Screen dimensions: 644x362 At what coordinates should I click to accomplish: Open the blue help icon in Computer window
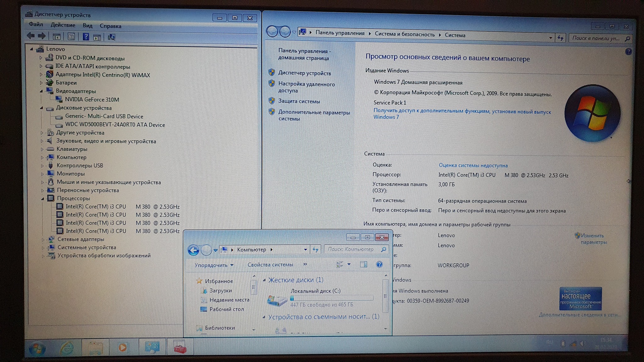pyautogui.click(x=379, y=264)
